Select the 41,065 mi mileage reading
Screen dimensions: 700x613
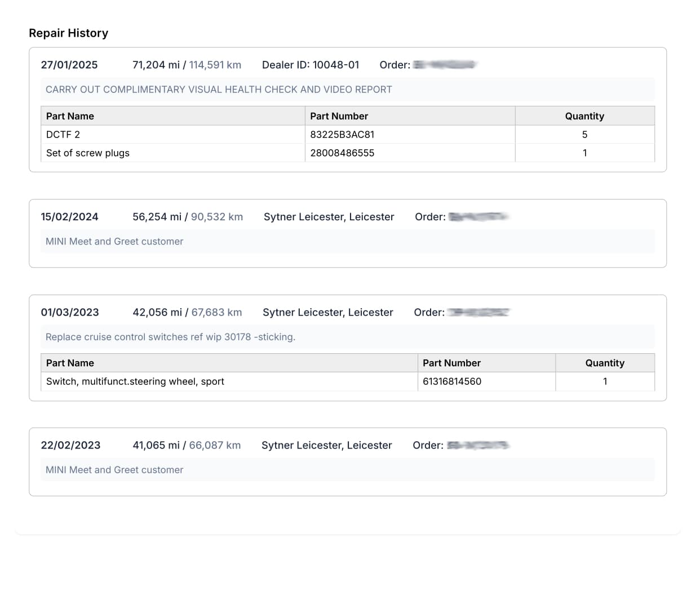pyautogui.click(x=156, y=446)
